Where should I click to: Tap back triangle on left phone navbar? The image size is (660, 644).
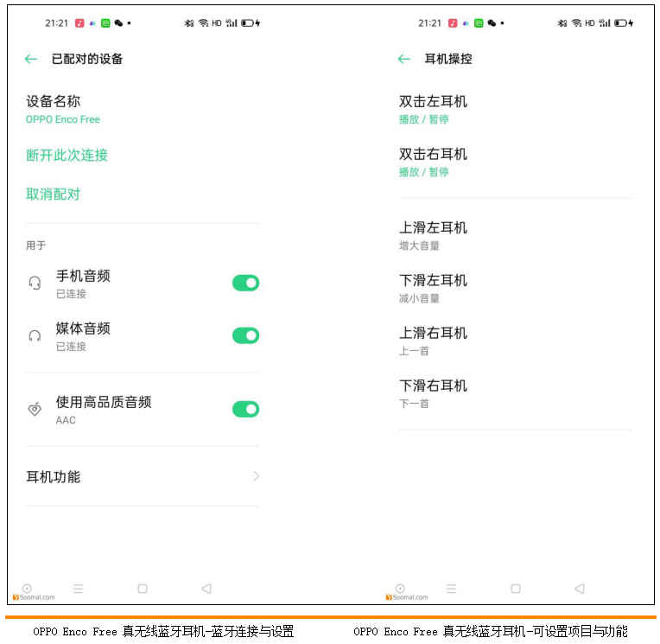pyautogui.click(x=206, y=589)
